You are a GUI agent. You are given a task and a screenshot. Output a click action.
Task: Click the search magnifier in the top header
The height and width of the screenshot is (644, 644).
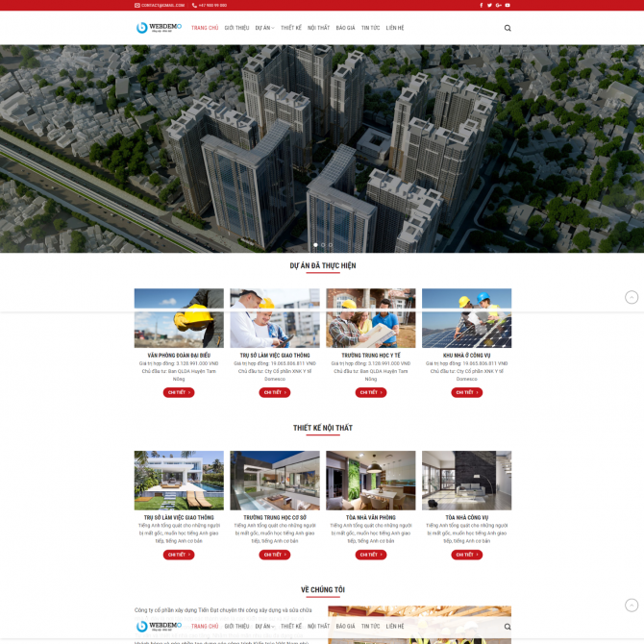pyautogui.click(x=508, y=28)
